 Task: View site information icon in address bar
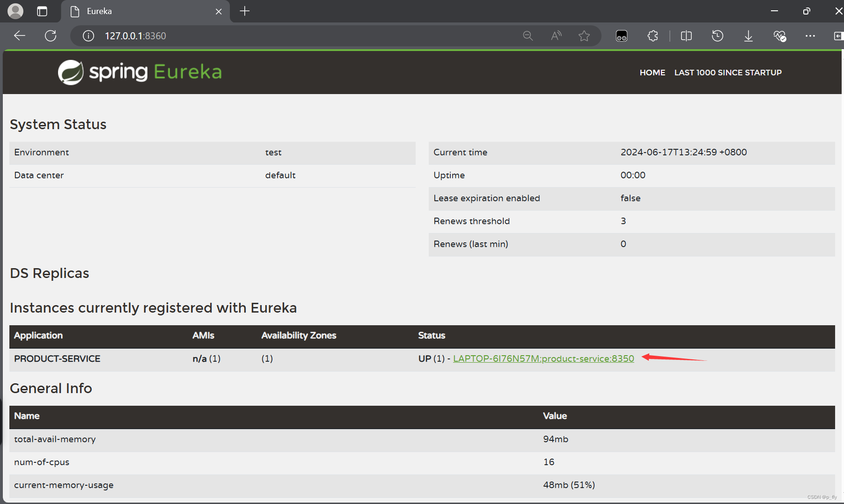(88, 36)
